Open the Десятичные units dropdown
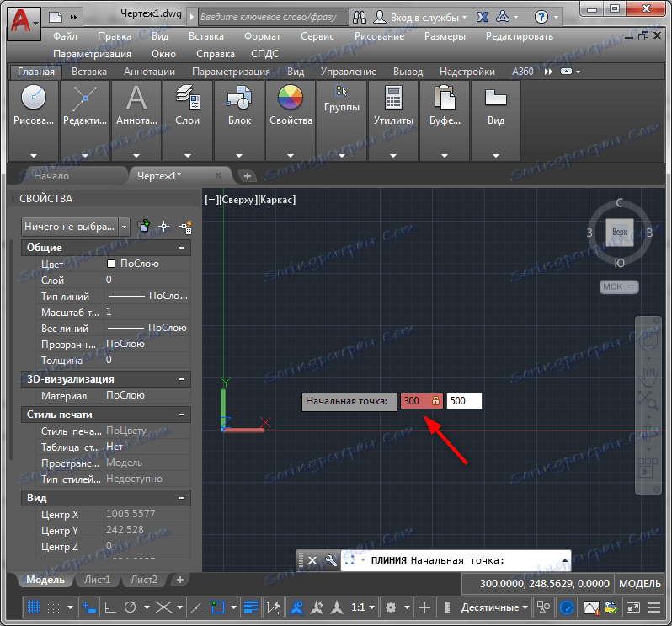The width and height of the screenshot is (672, 626). tap(494, 607)
